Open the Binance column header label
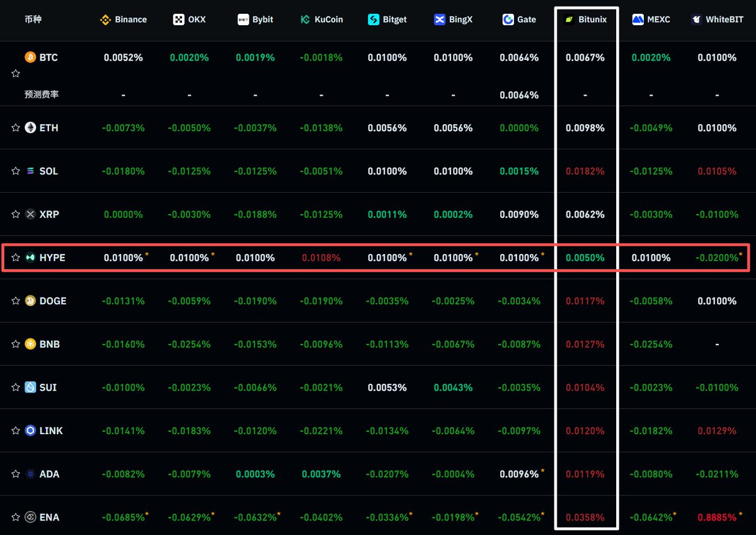Screen dimensions: 756x535 point(131,20)
